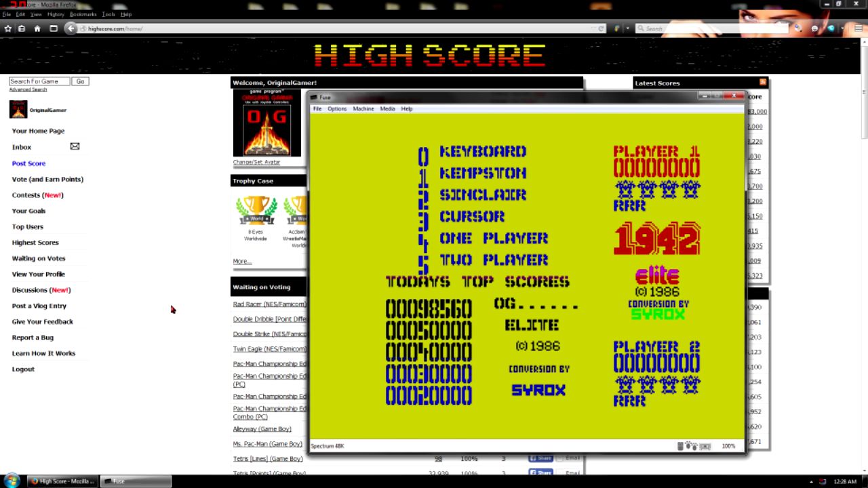
Task: Open the Fuse emulator Media menu
Action: [387, 108]
